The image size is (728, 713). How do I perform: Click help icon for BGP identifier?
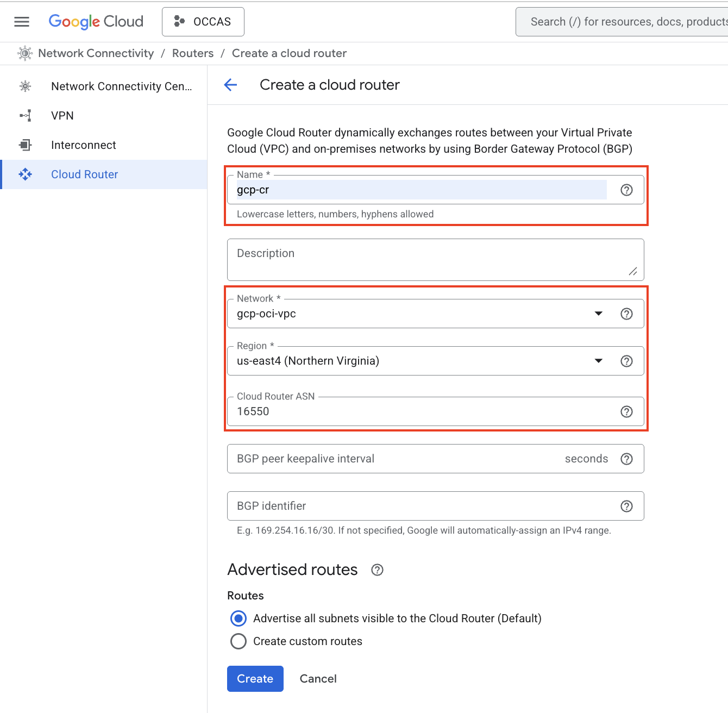626,506
